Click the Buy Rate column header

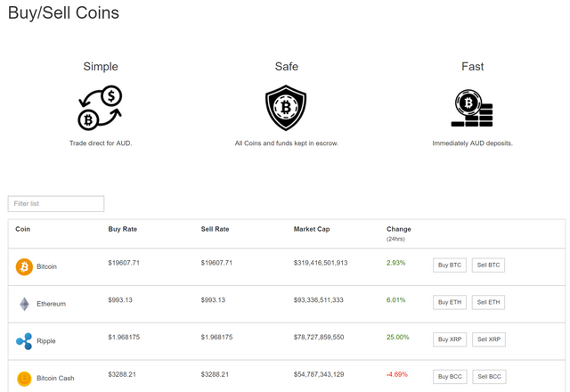click(x=123, y=230)
